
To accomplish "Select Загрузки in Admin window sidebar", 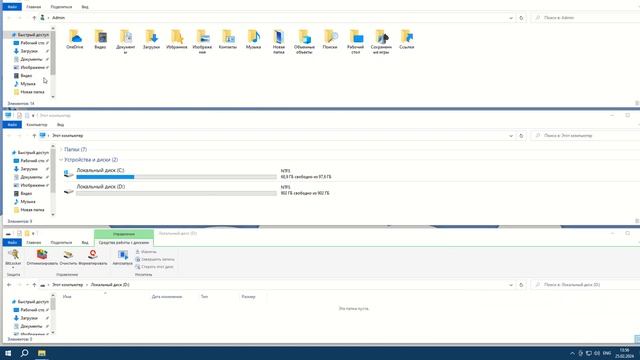I will click(x=29, y=51).
